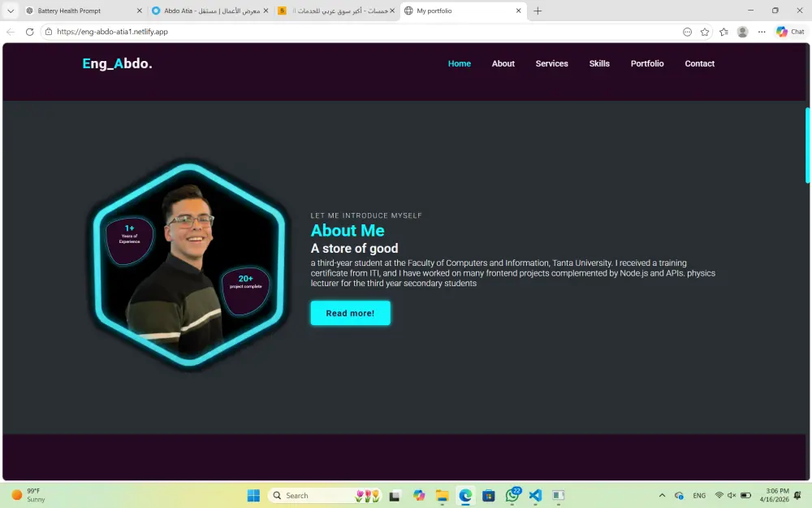Open Task View from the taskbar
Viewport: 812px width, 508px height.
tap(395, 496)
